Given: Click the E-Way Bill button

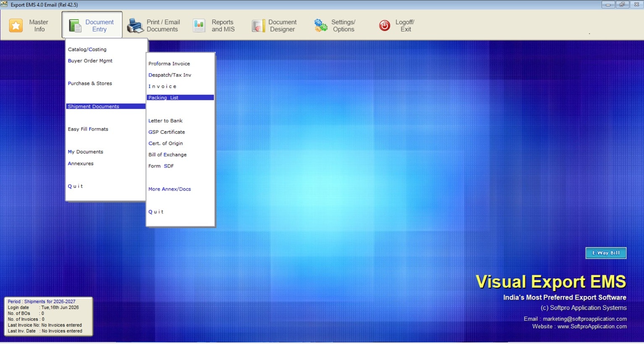Looking at the screenshot, I should coord(606,253).
